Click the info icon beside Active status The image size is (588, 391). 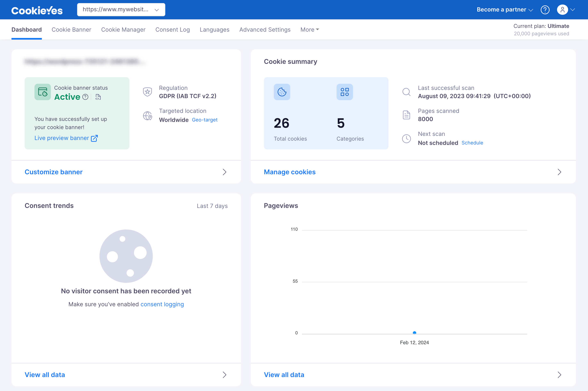86,97
